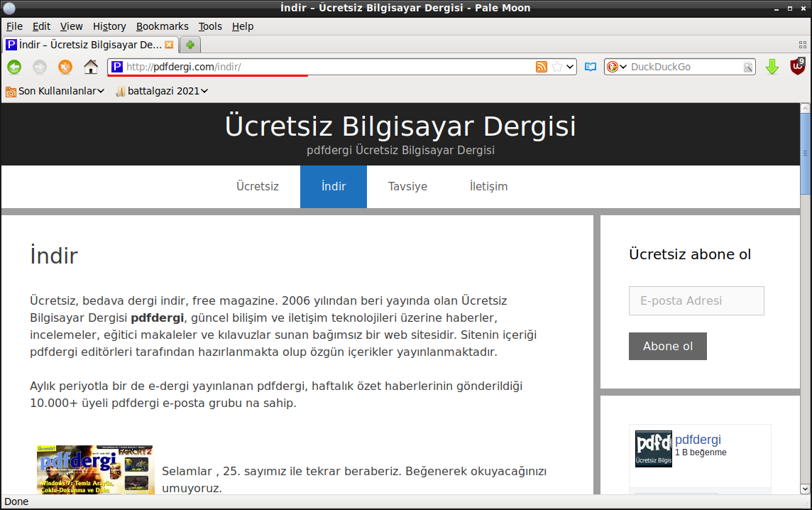The width and height of the screenshot is (812, 510).
Task: Select the İndir – Ücretsiz Bilgisayar tab
Action: pos(91,45)
